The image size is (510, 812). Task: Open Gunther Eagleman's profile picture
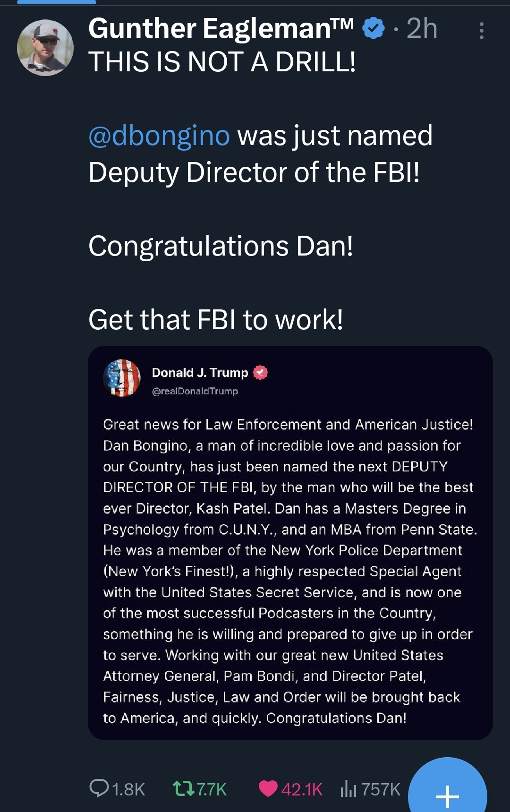(x=45, y=47)
